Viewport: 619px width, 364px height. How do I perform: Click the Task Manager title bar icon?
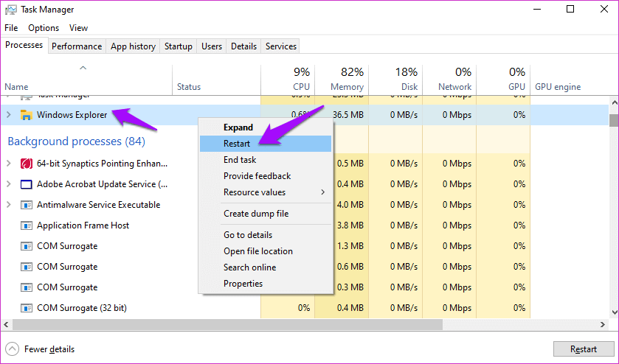pos(11,10)
